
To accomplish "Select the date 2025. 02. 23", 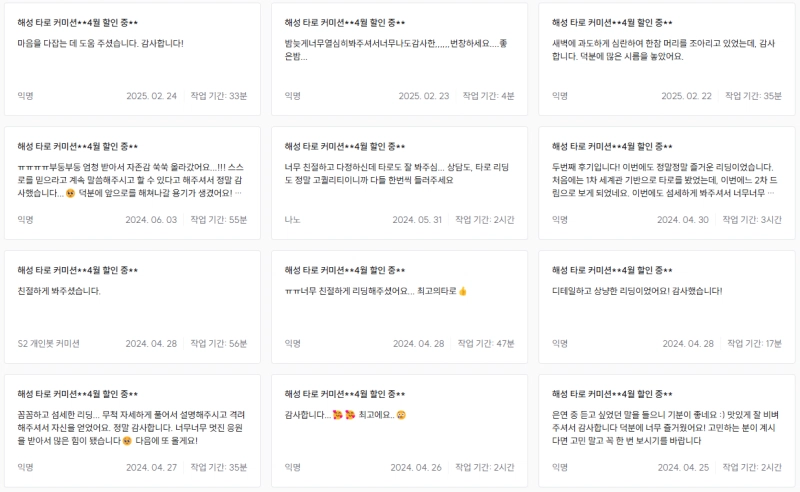I will tap(424, 95).
